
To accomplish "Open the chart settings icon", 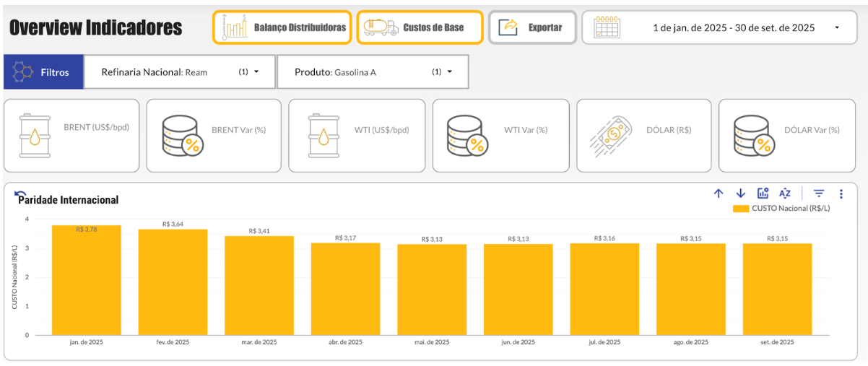I will point(763,193).
